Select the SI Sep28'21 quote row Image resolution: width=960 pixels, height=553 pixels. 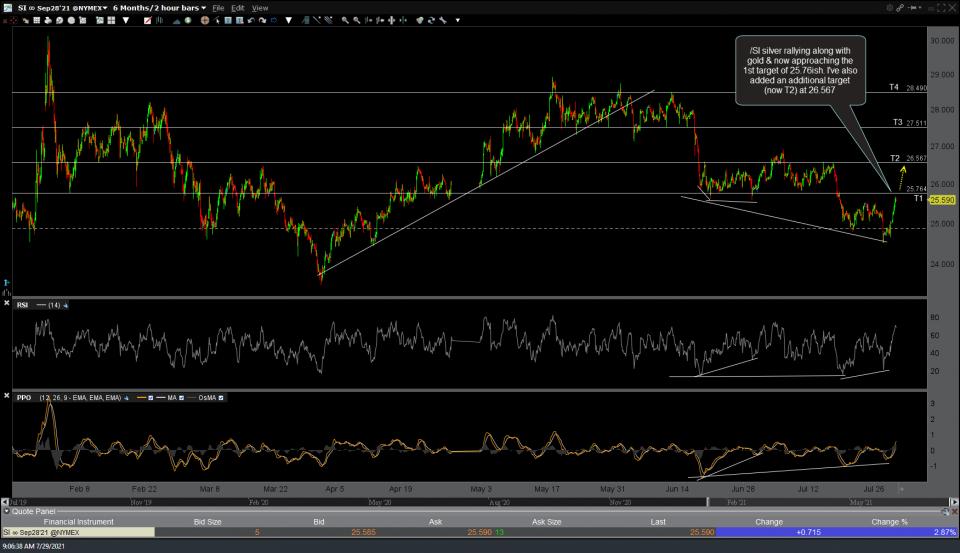coord(60,531)
